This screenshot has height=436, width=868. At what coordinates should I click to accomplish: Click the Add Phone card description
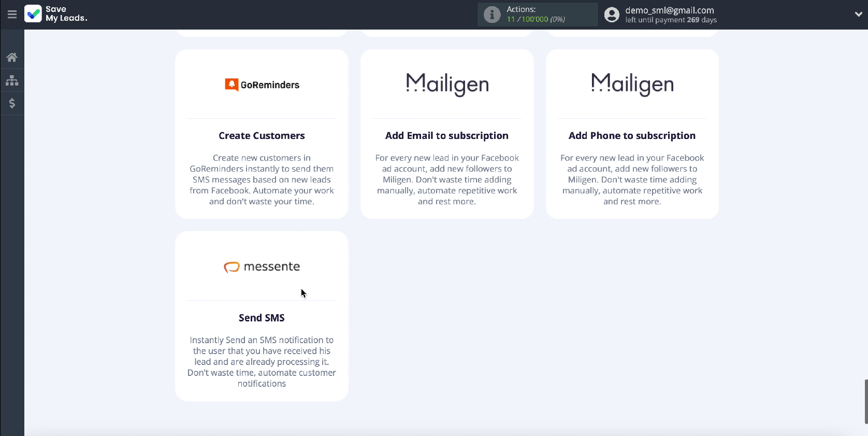tap(632, 179)
